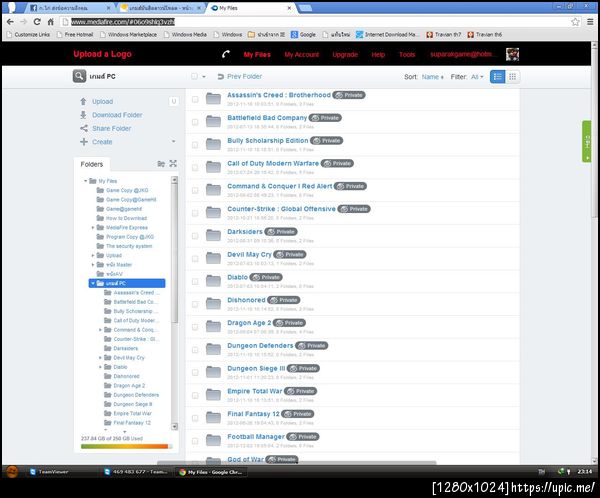Expand MediaFire Express tree node
600x498 pixels.
pos(93,227)
